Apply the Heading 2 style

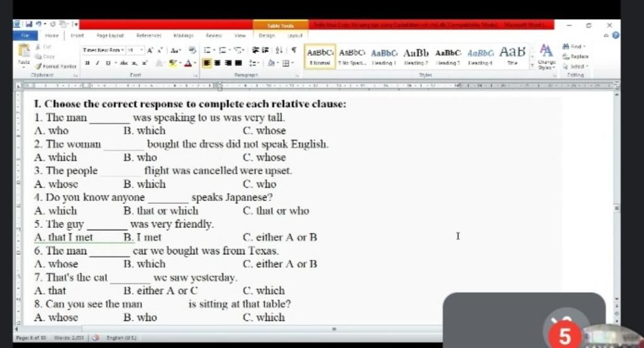coord(416,57)
